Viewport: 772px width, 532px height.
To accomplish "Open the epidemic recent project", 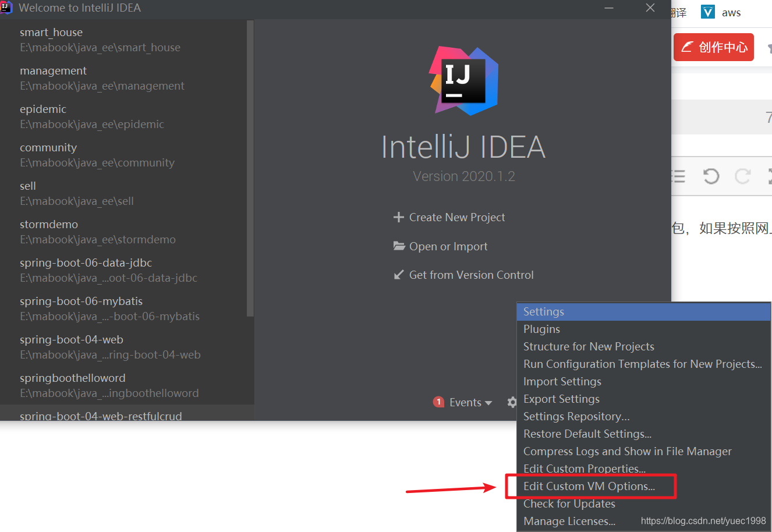I will pos(123,116).
